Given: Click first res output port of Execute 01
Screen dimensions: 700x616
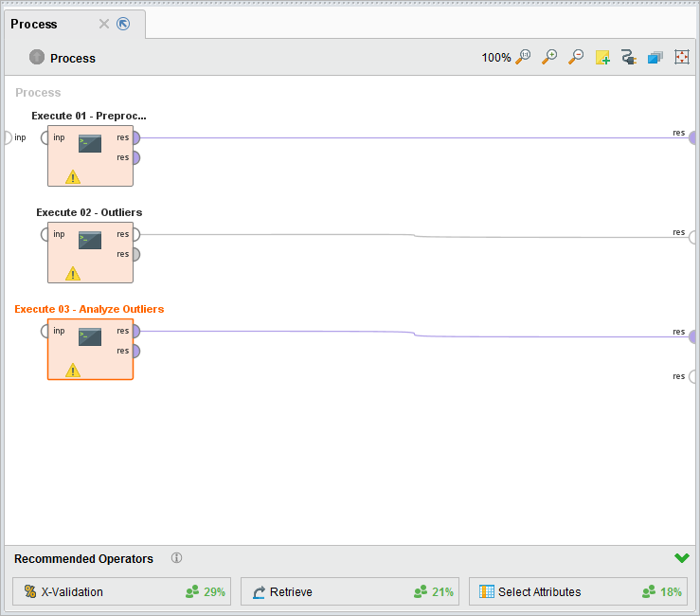Looking at the screenshot, I should 136,137.
